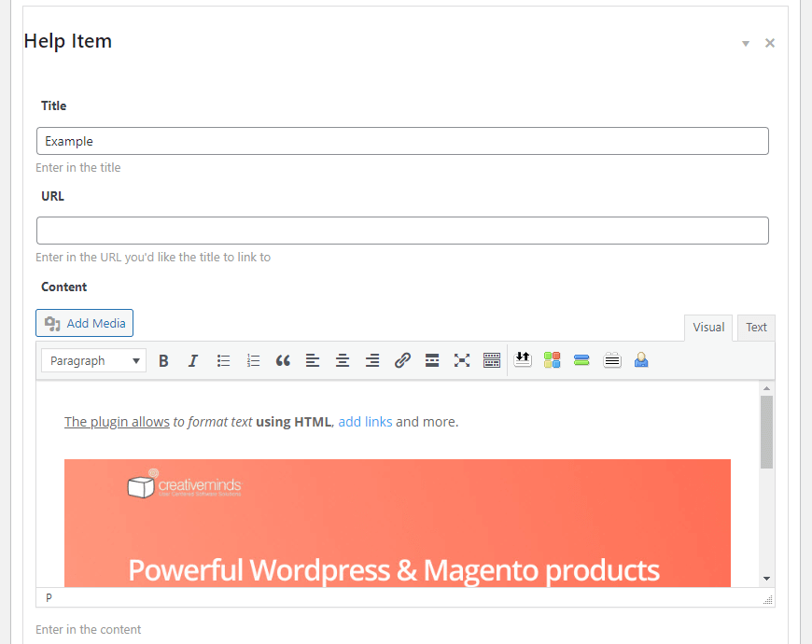Select the creativeminds banner image
The width and height of the screenshot is (812, 644).
[398, 523]
